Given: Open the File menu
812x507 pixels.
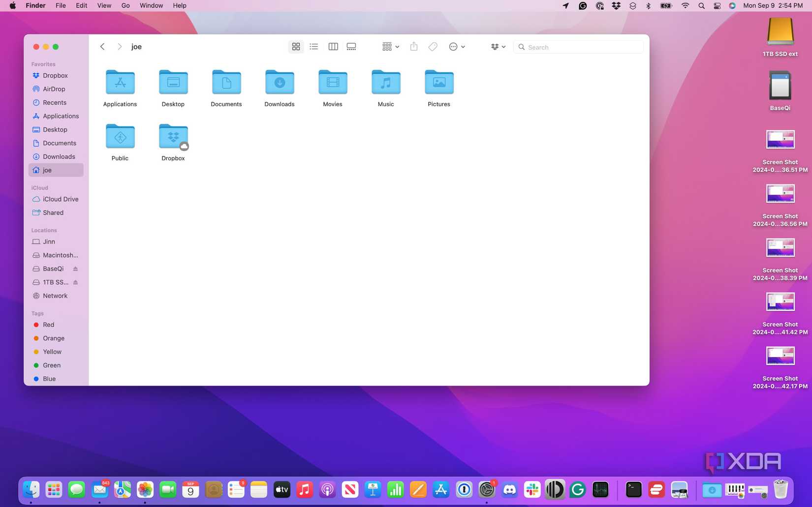Looking at the screenshot, I should (x=61, y=5).
